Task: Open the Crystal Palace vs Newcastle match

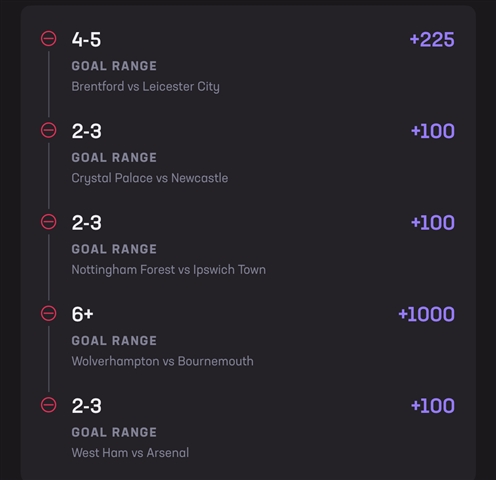Action: pyautogui.click(x=150, y=178)
